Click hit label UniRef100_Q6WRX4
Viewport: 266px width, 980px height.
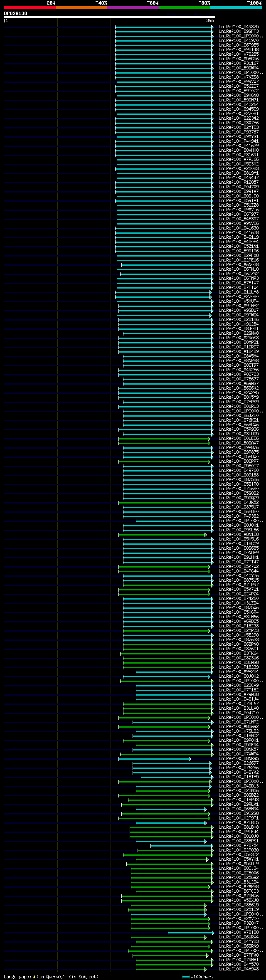tap(239, 937)
